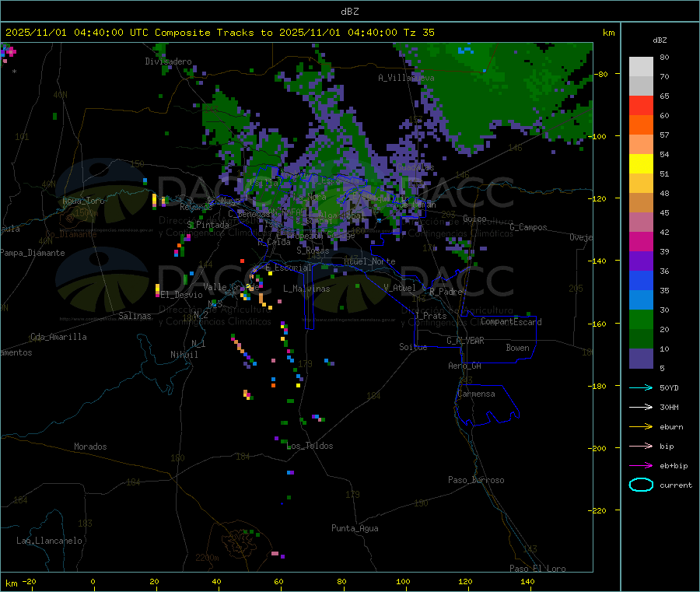The width and height of the screenshot is (700, 592).
Task: Click the 'Carmensa' map label
Action: pos(476,394)
